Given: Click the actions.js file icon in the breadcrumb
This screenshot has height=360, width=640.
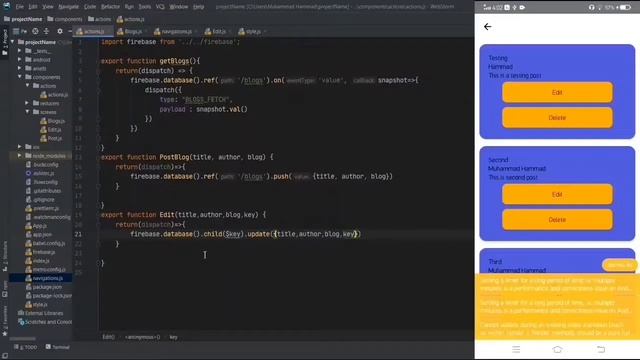Looking at the screenshot, I should pyautogui.click(x=120, y=19).
